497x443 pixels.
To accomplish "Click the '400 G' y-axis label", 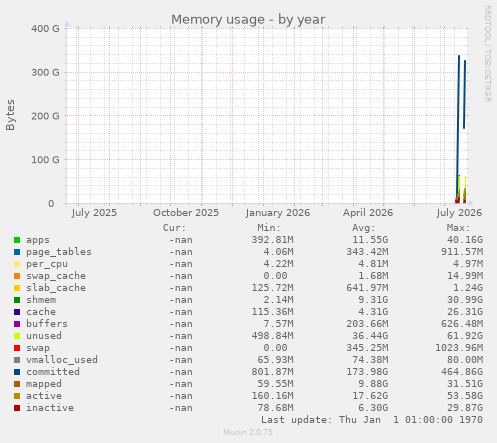I will click(x=45, y=29).
